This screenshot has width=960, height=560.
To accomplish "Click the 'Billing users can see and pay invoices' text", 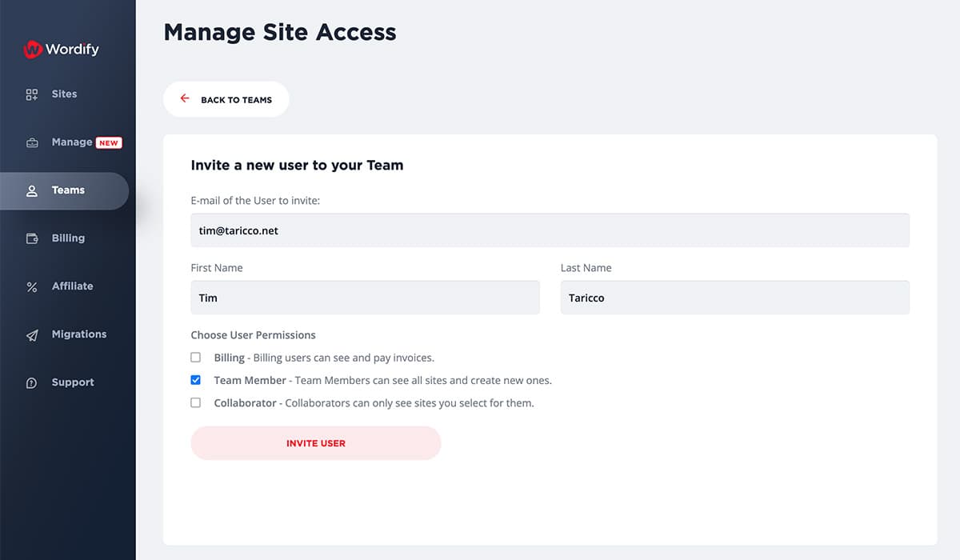I will [344, 358].
